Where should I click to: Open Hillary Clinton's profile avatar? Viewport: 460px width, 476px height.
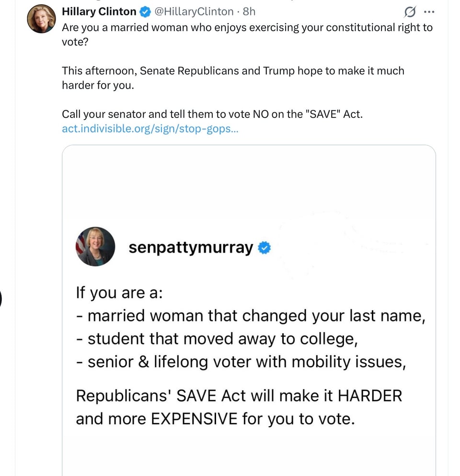(41, 19)
